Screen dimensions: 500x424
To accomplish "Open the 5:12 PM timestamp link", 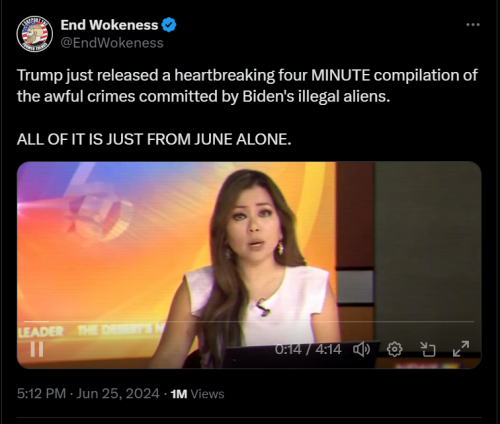I will pyautogui.click(x=41, y=394).
